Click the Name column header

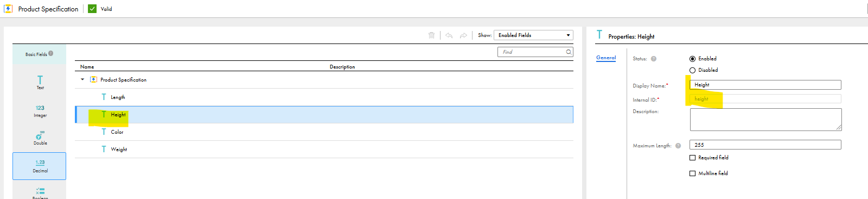87,67
